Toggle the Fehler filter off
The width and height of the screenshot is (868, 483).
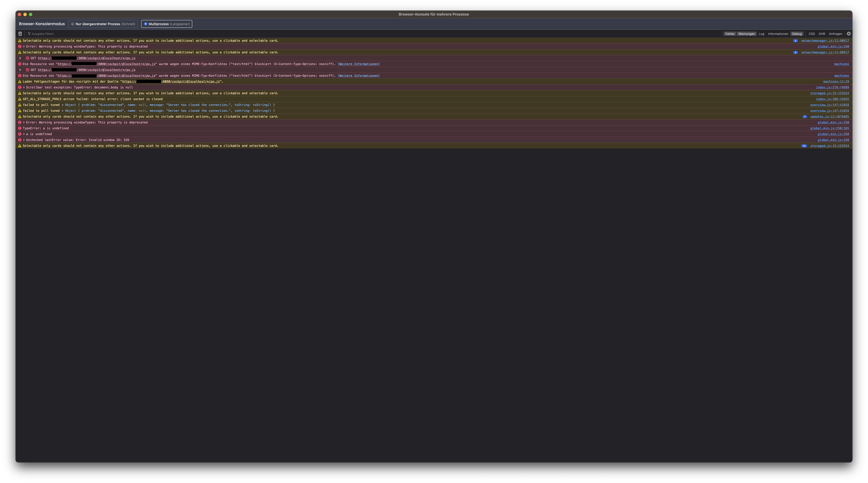pos(730,34)
